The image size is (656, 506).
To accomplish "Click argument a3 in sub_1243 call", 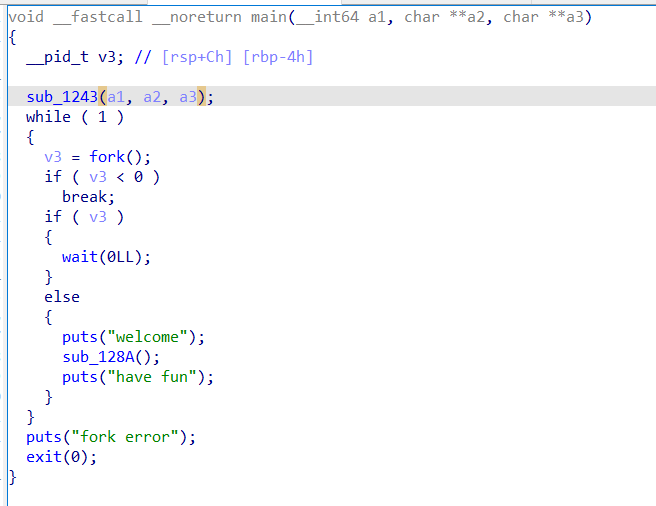I will point(188,97).
